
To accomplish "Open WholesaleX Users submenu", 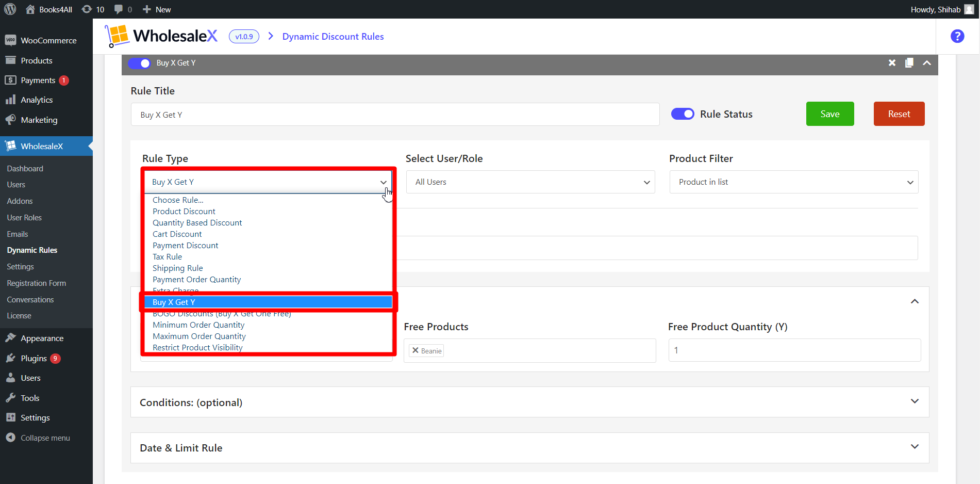I will pos(16,184).
